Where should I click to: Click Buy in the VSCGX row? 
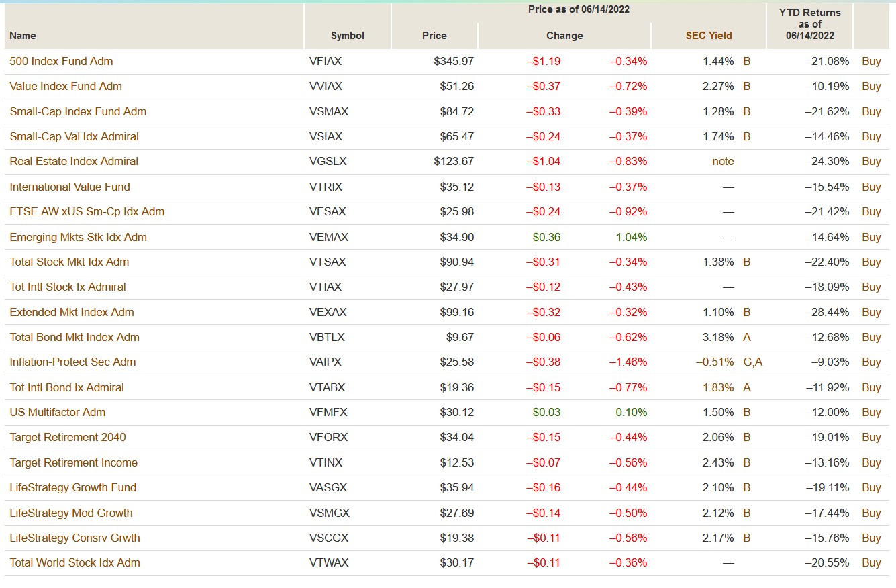pos(871,538)
